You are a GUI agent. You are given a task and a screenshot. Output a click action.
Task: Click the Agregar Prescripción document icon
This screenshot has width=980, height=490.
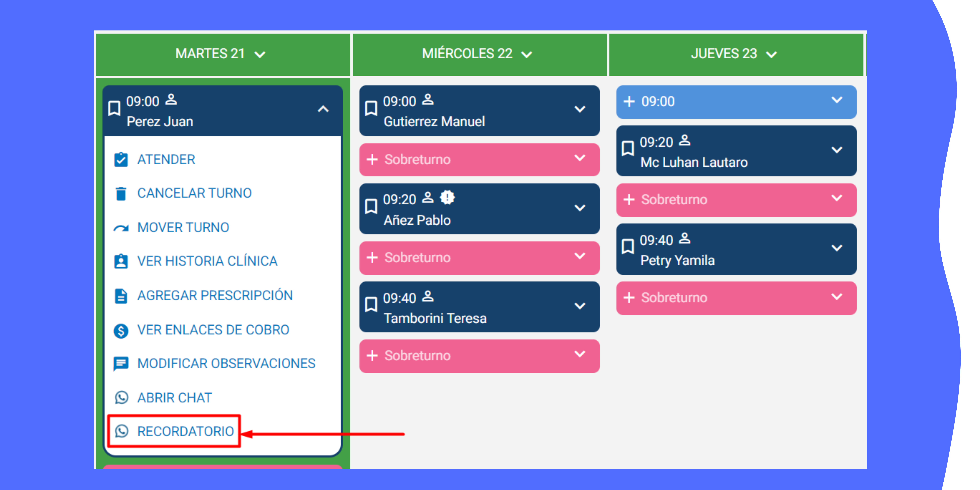(x=121, y=296)
